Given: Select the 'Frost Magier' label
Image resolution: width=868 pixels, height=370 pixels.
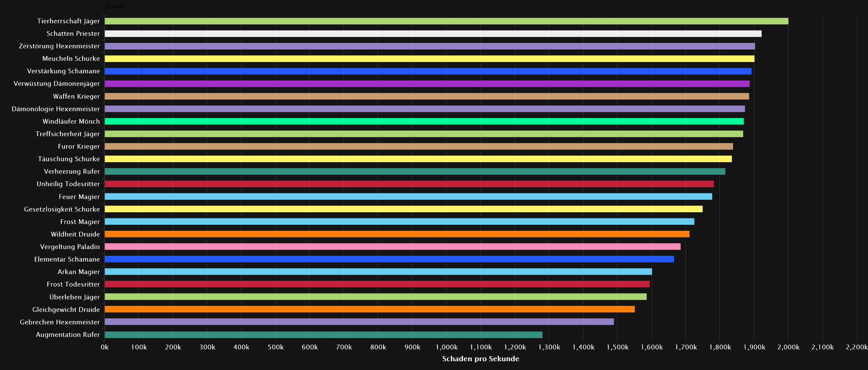Looking at the screenshot, I should [x=80, y=222].
